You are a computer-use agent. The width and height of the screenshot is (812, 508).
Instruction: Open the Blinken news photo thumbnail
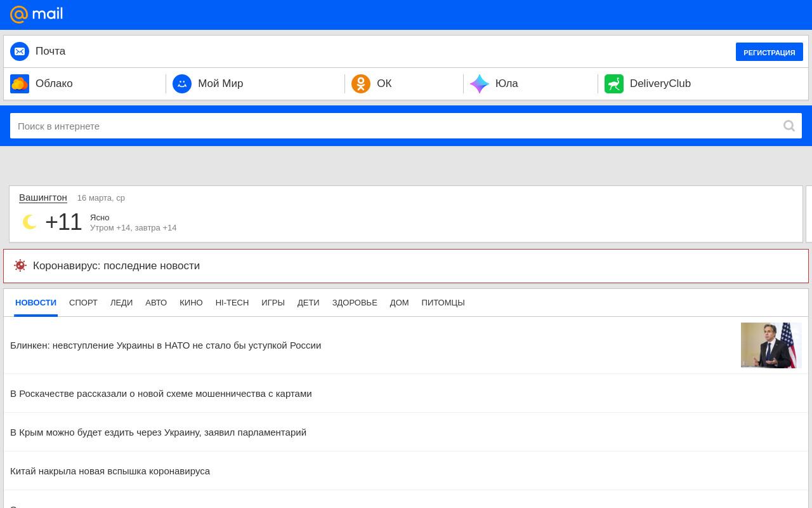click(771, 345)
